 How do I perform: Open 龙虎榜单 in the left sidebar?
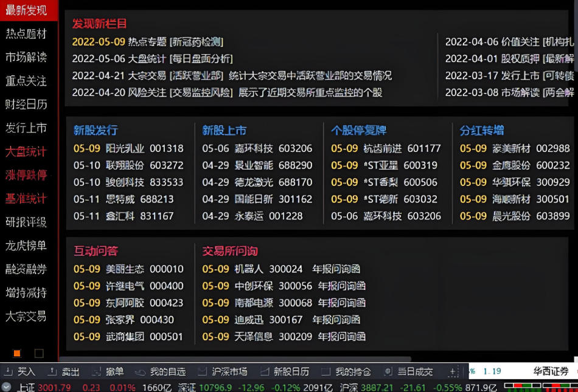[26, 246]
